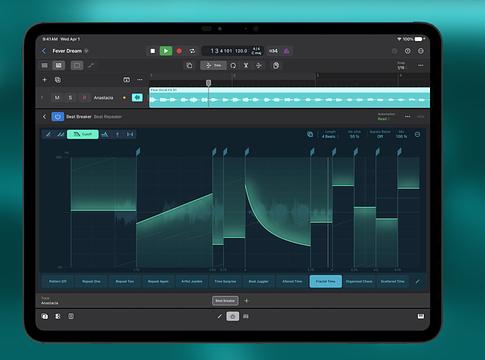Select the Altered Time preset
Image resolution: width=485 pixels, height=360 pixels.
(292, 281)
